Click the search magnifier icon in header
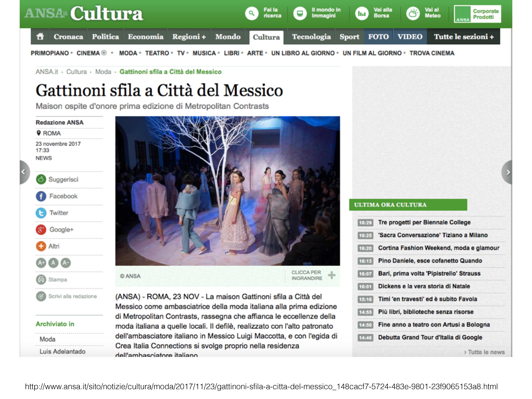Viewport: 532px width, 399px height. pos(252,13)
